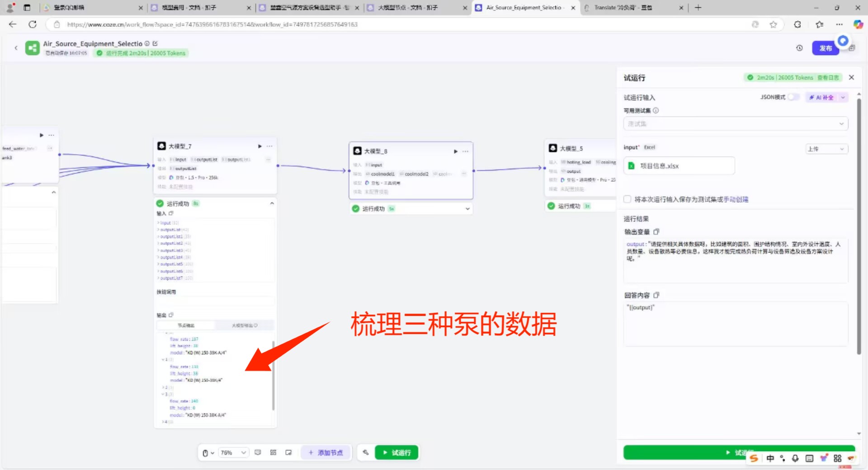
Task: Switch to the 大模型节点 文档 browser tab
Action: (417, 8)
